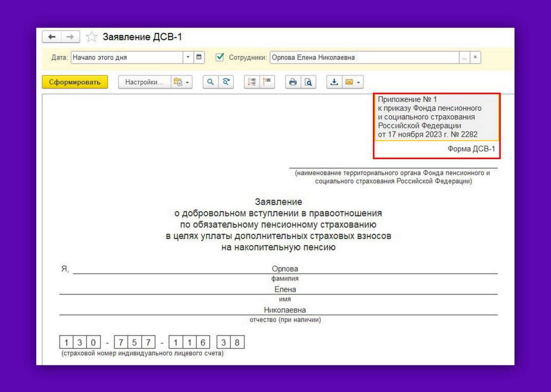Click the find magnifier icon in toolbar
551x392 pixels.
pos(210,82)
